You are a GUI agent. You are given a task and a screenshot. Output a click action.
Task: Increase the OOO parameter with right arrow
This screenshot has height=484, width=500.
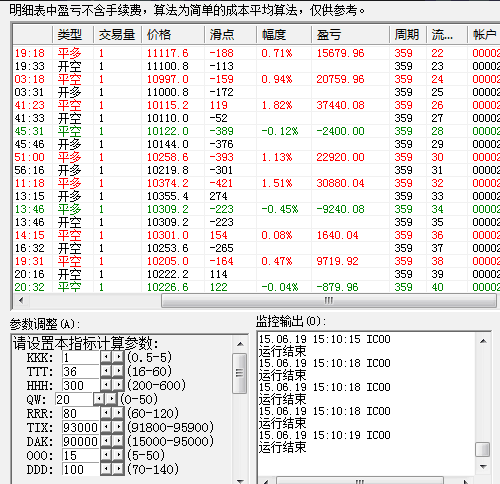pyautogui.click(x=118, y=455)
